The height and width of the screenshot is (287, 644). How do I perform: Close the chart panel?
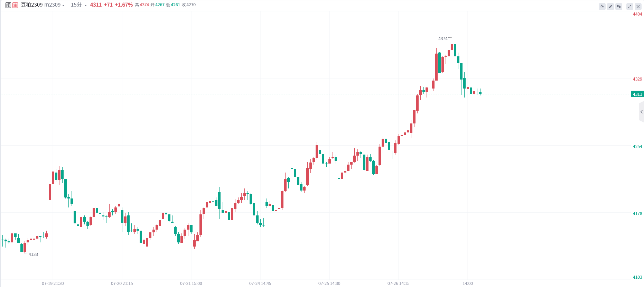[x=638, y=7]
